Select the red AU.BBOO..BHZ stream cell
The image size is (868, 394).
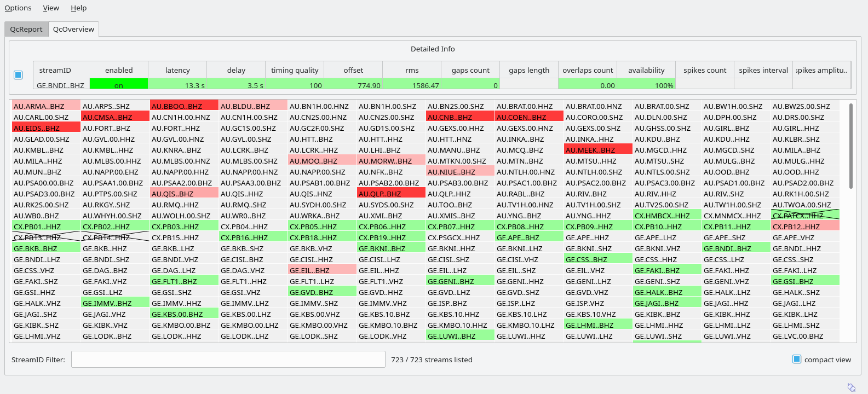184,106
